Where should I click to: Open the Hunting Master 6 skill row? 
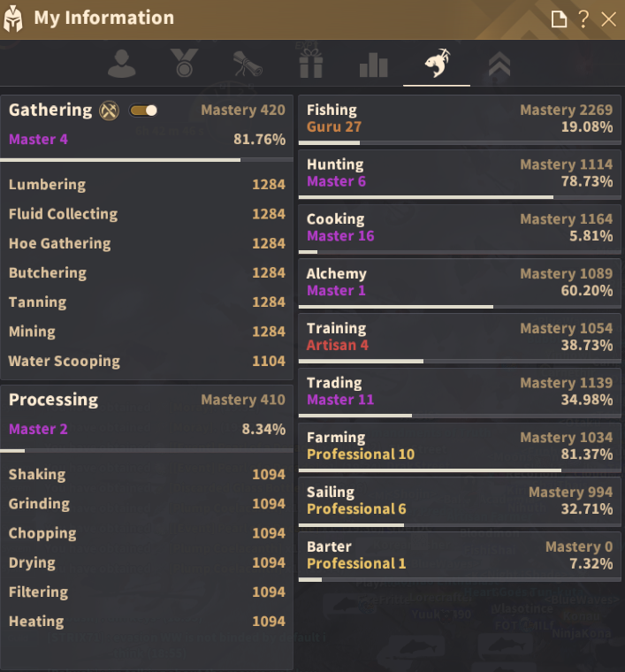(459, 173)
